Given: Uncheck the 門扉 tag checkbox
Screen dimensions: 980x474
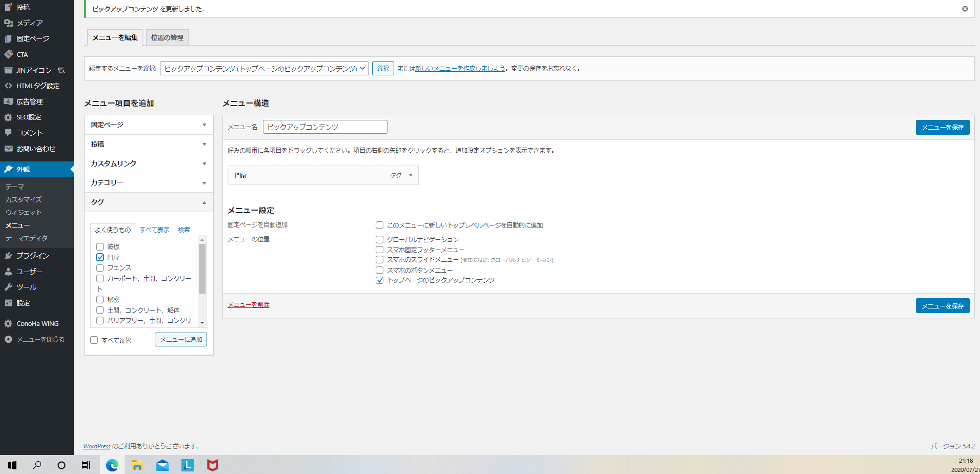Looking at the screenshot, I should 100,257.
